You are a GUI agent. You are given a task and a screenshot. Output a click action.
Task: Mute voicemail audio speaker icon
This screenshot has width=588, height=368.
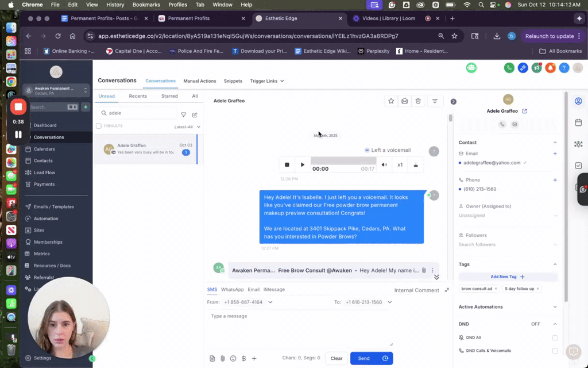click(x=384, y=165)
